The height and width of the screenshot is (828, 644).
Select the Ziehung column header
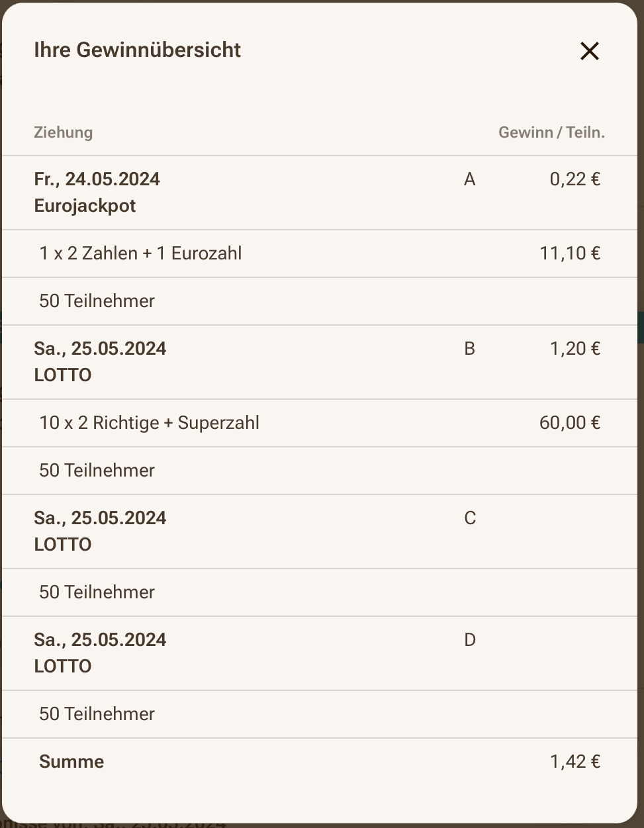point(63,132)
